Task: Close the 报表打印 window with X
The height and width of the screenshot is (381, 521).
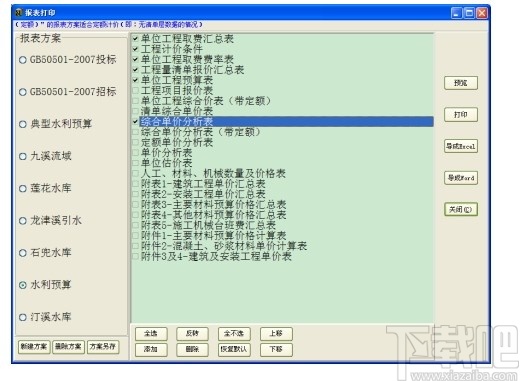Action: (x=482, y=13)
